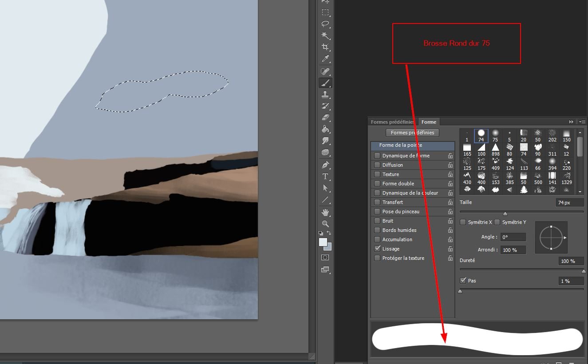The height and width of the screenshot is (364, 588).
Task: Select the Zoom magnifier tool
Action: [325, 224]
